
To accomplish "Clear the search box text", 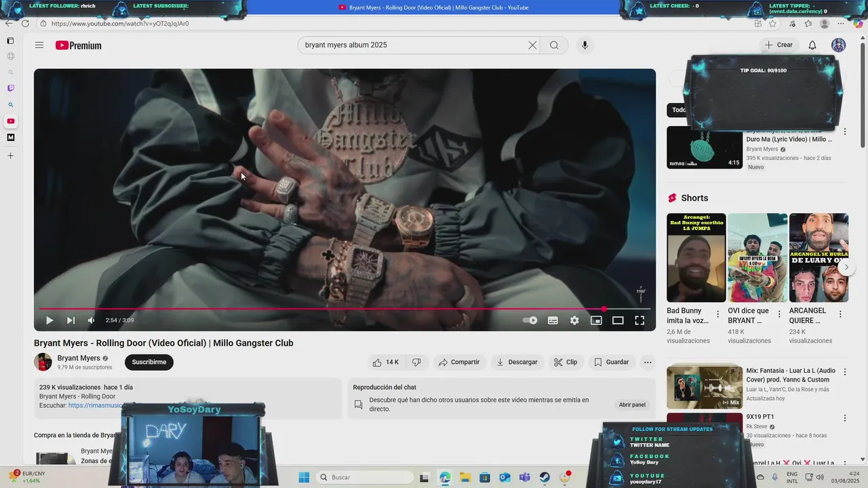I will click(532, 45).
